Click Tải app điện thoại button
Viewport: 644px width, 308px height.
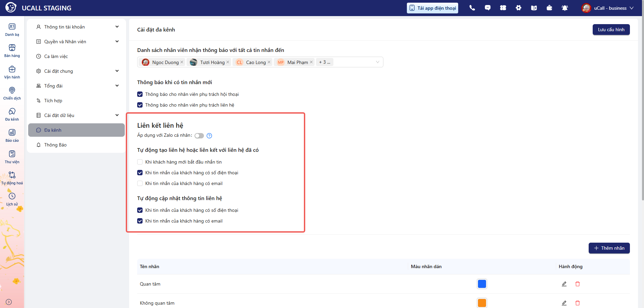point(433,8)
